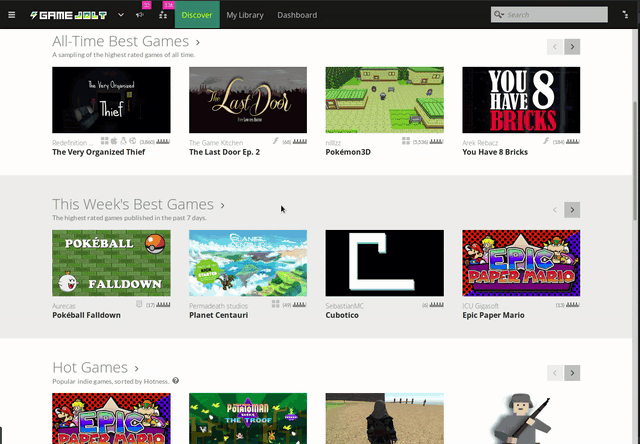
Task: Click Linux icon on The Very Organized Thief
Action: (x=123, y=141)
